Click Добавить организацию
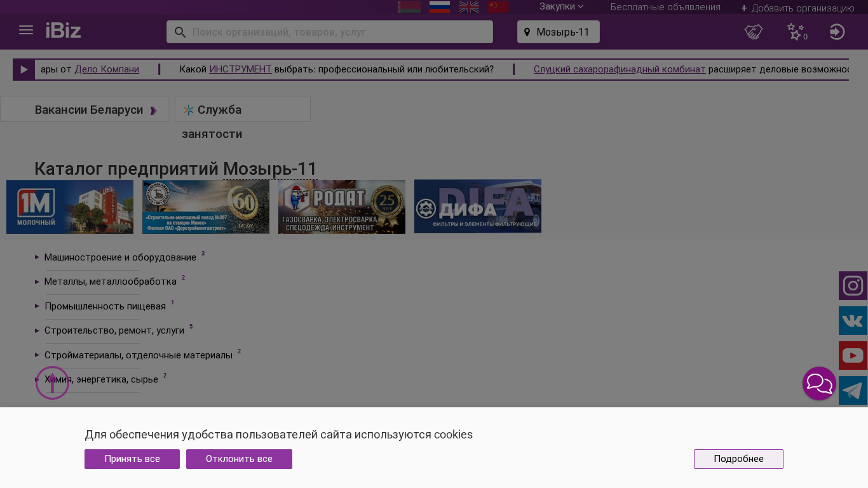Screen dimensions: 868x488 pos(797,8)
